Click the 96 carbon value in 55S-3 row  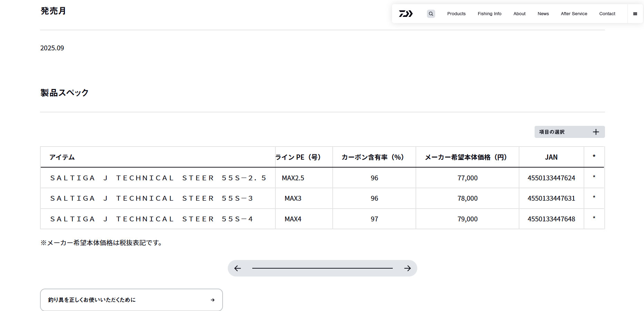[x=374, y=198]
